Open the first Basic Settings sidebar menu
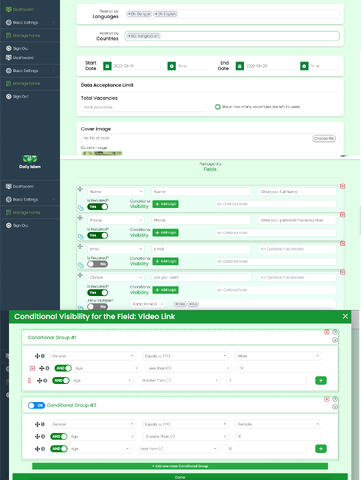 (30, 22)
